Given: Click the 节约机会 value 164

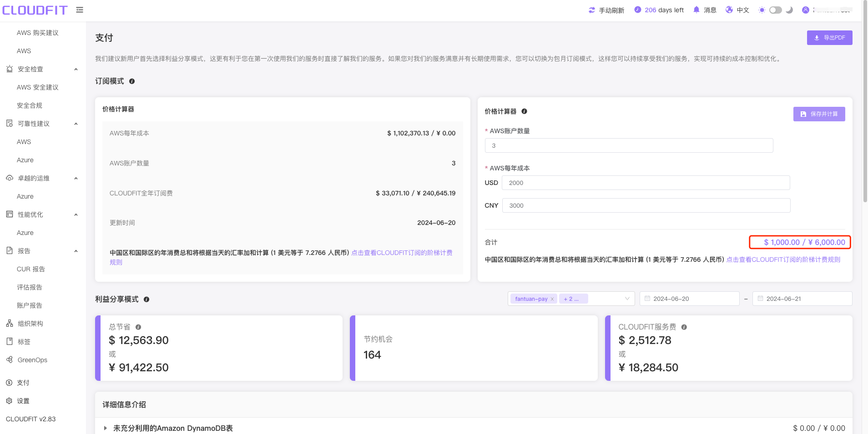Looking at the screenshot, I should (372, 355).
